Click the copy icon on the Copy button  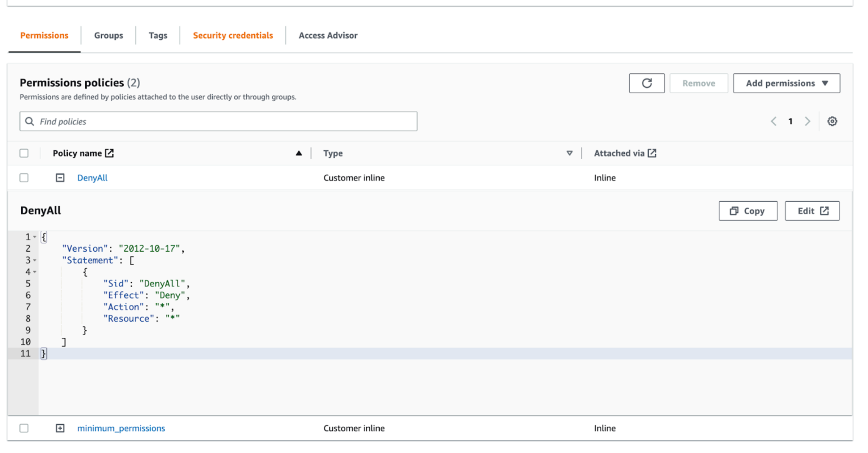coord(734,211)
